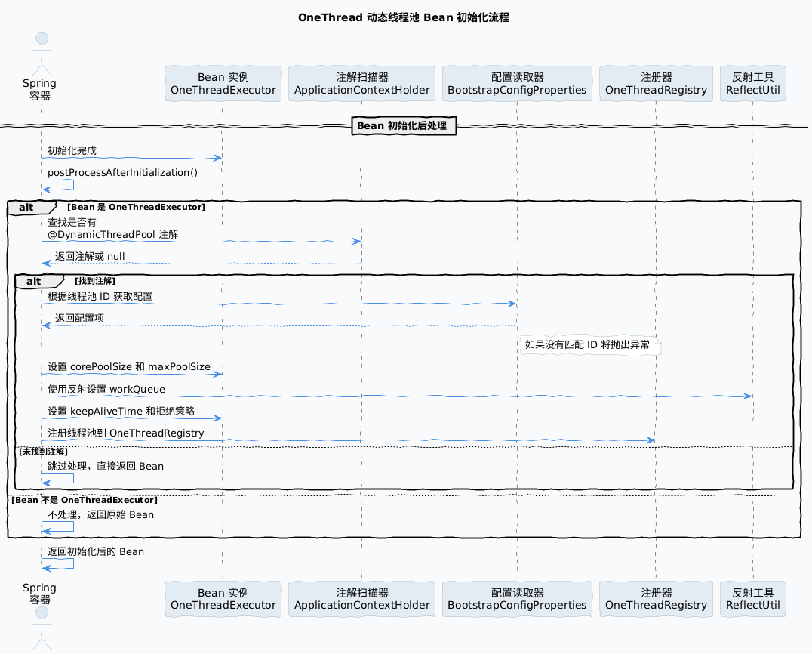Select the bottom 注册器 OneThreadRegistry box
This screenshot has height=654, width=812.
(x=656, y=599)
